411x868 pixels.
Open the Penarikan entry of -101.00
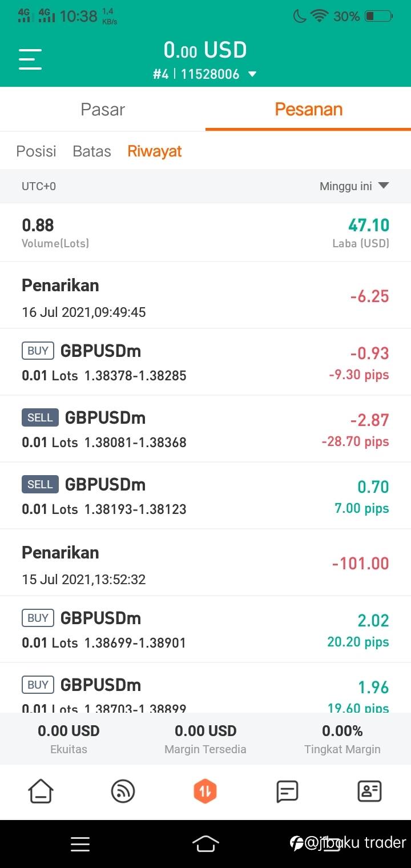[205, 563]
